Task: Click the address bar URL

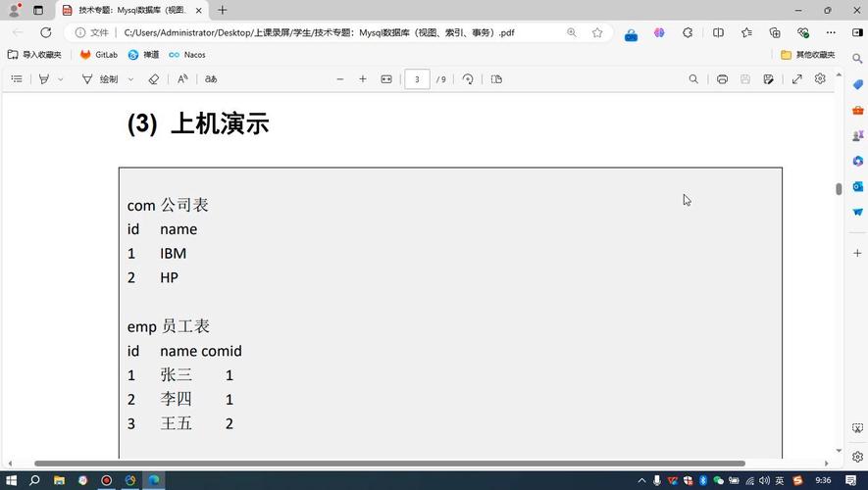Action: click(x=320, y=32)
